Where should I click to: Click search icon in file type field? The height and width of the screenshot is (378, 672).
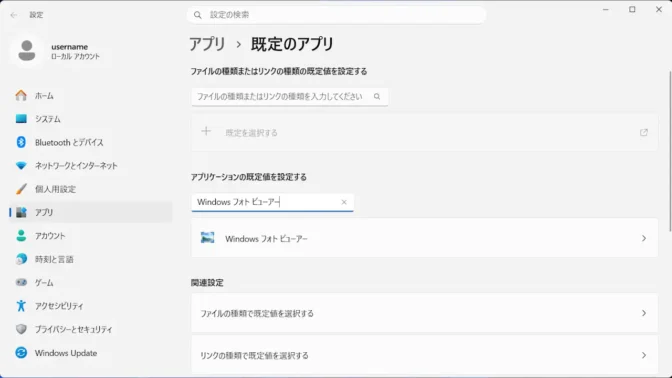[x=377, y=96]
